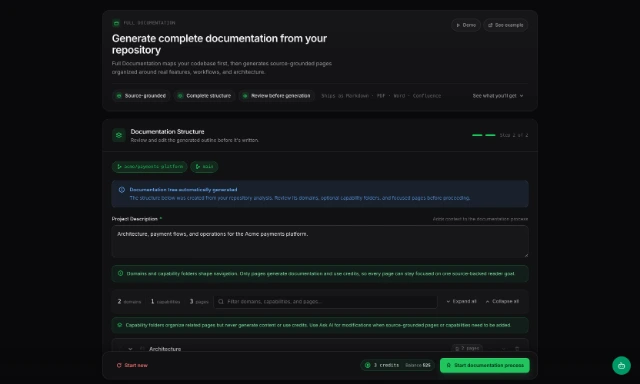Image resolution: width=640 pixels, height=384 pixels.
Task: Focus the Project Description text area
Action: coord(320,242)
